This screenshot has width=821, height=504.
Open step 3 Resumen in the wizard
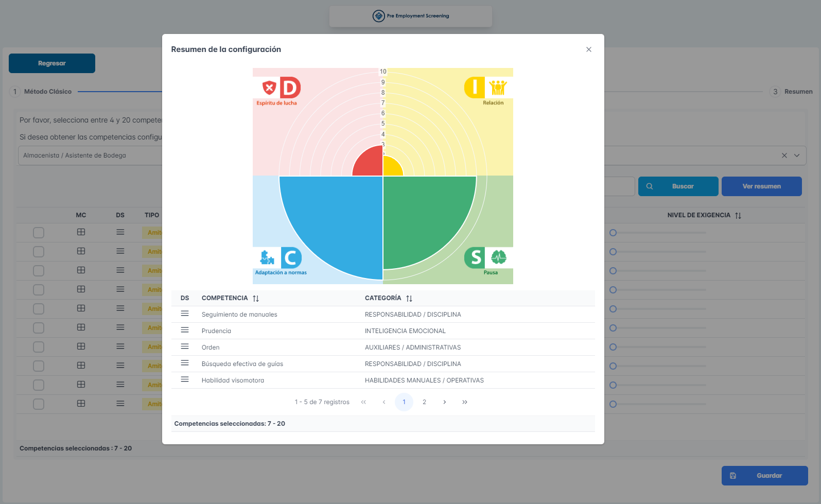click(775, 92)
